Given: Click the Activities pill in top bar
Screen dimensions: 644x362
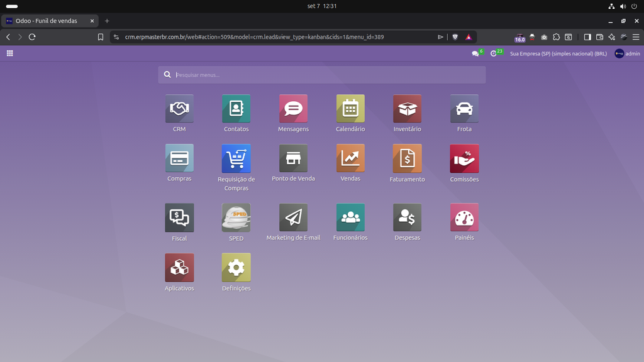Looking at the screenshot, I should click(12, 6).
